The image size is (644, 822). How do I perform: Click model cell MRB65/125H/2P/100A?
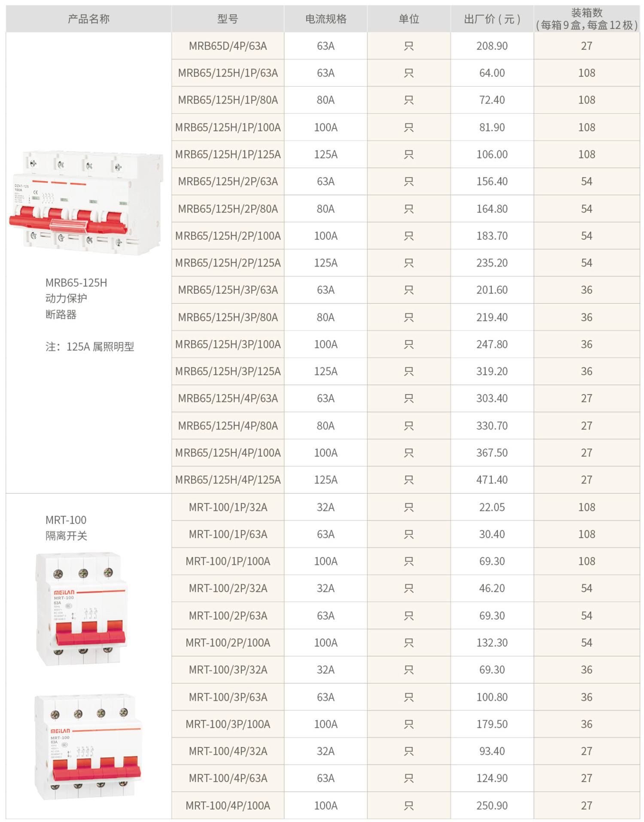click(x=228, y=236)
